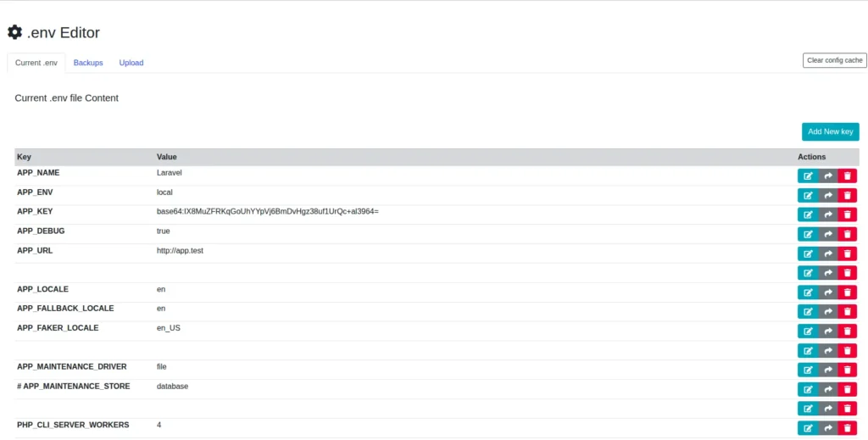
Task: Click the edit icon for APP_NAME
Action: 808,176
